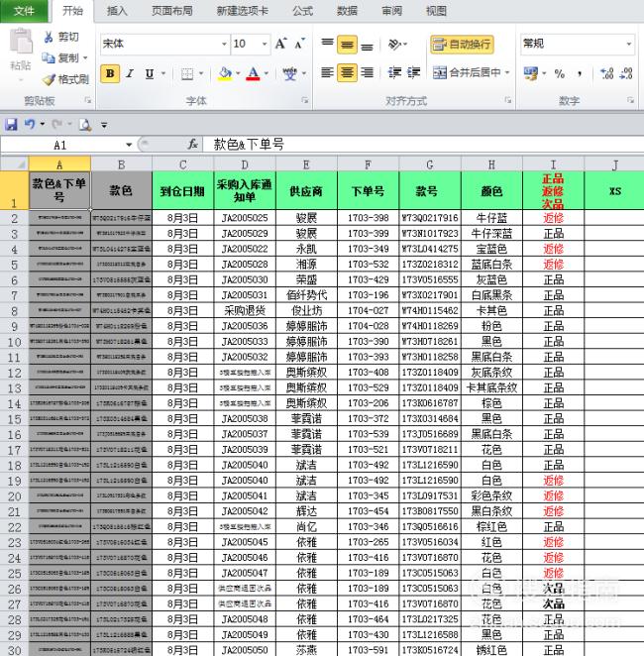Open font color dropdown arrow
The image size is (644, 656).
click(266, 74)
